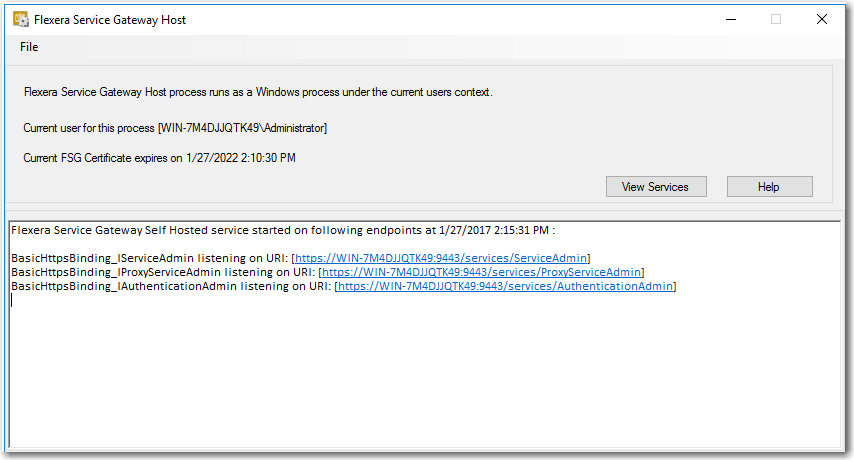Screen dimensions: 854x460
Task: Open the ProxyServiceAdmin endpoint link
Action: pos(481,272)
